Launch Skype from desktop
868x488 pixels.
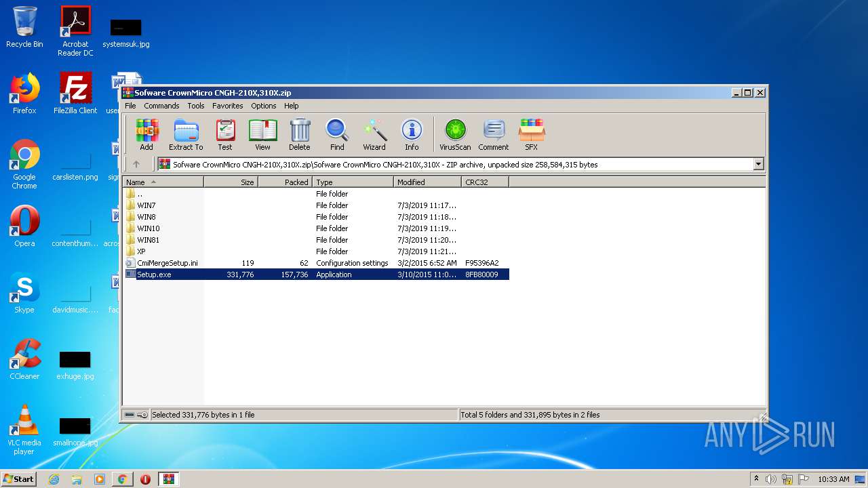click(x=24, y=293)
